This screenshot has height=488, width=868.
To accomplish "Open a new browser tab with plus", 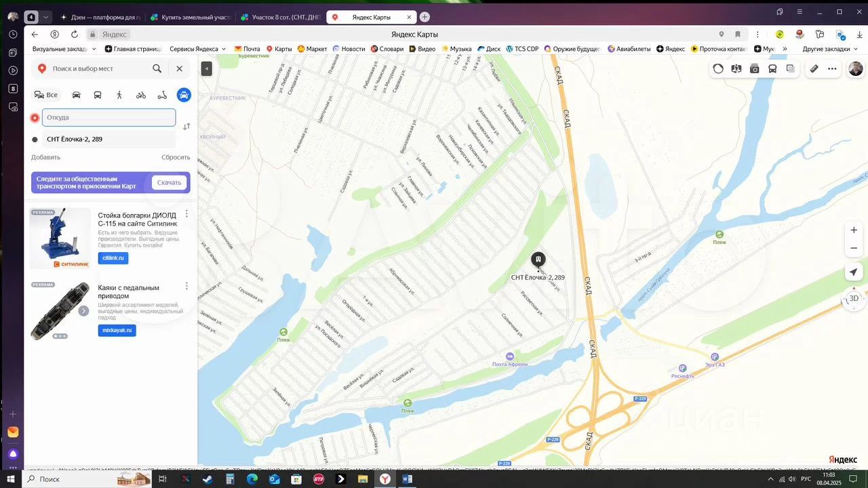I will point(425,17).
